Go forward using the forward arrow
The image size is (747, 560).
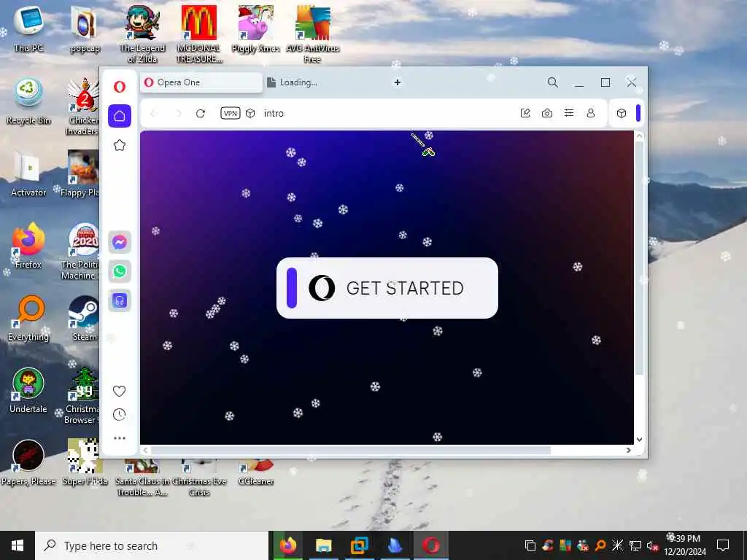pyautogui.click(x=179, y=113)
